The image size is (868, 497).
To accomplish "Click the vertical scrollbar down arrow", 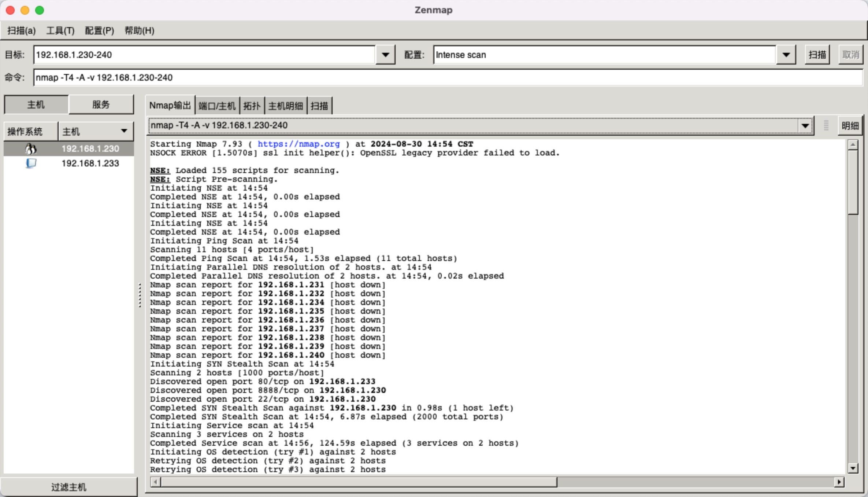I will [853, 468].
